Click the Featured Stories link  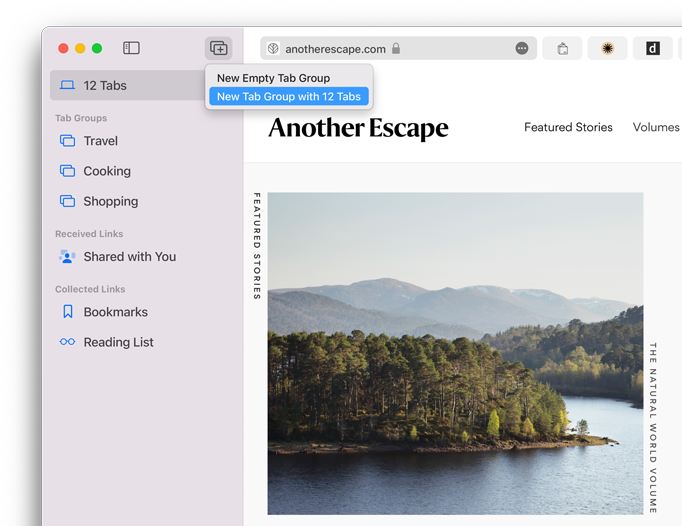(x=568, y=127)
